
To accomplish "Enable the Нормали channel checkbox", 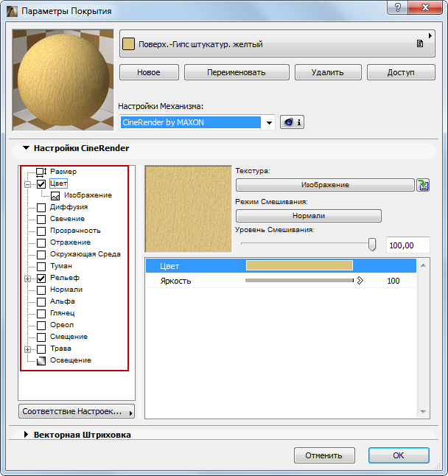I will 41,290.
